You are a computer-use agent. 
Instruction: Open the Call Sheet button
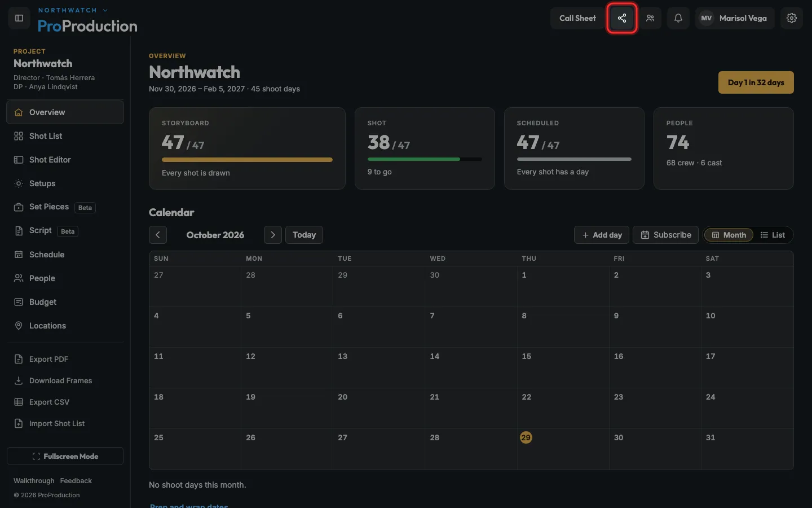tap(577, 18)
